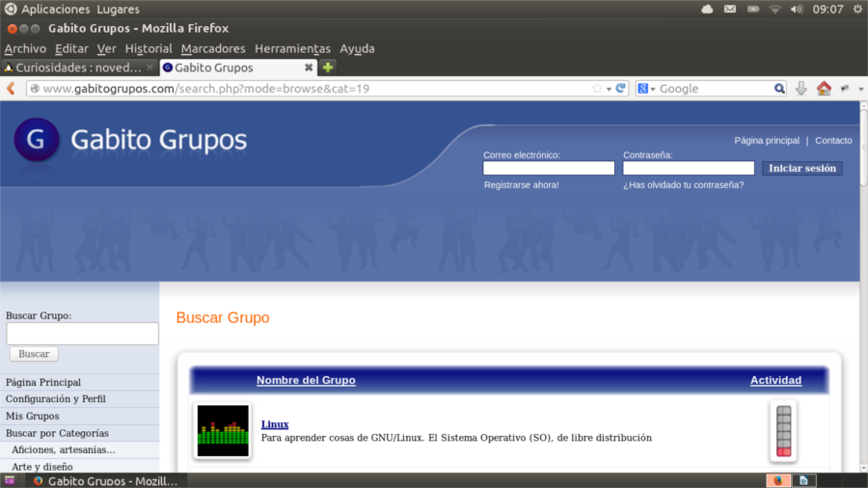Click the Iniciar sesión button
The height and width of the screenshot is (488, 868).
tap(802, 168)
